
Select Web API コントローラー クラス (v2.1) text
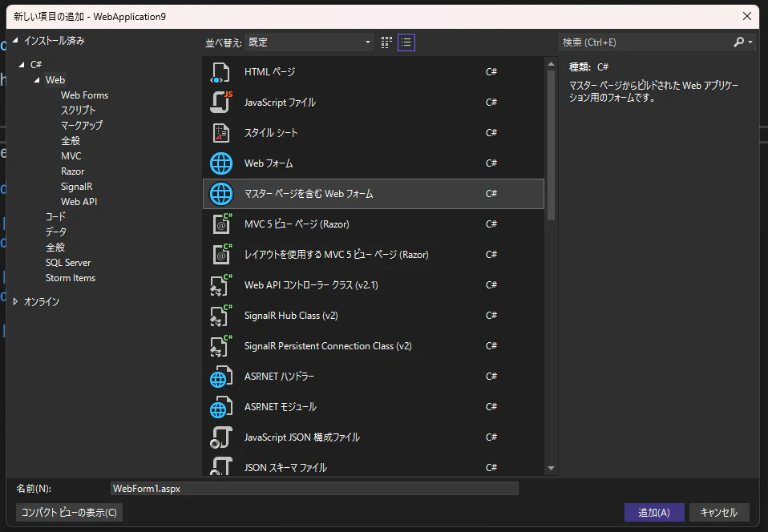[x=311, y=285]
